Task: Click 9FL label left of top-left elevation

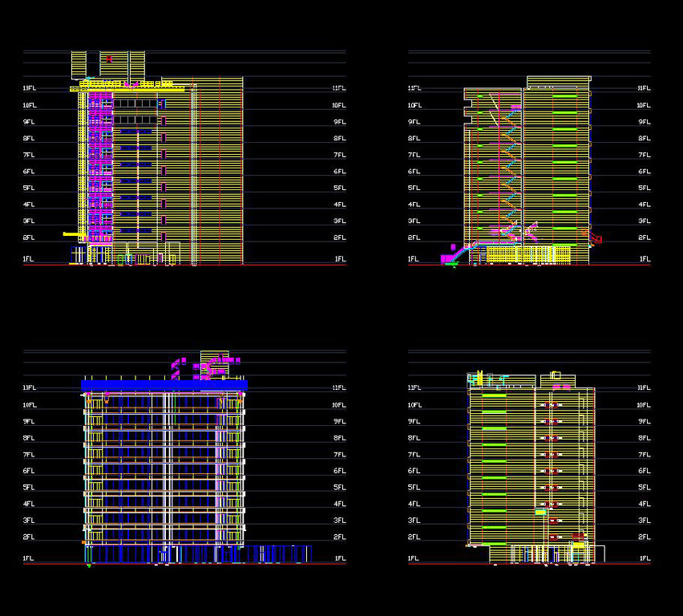Action: 29,122
